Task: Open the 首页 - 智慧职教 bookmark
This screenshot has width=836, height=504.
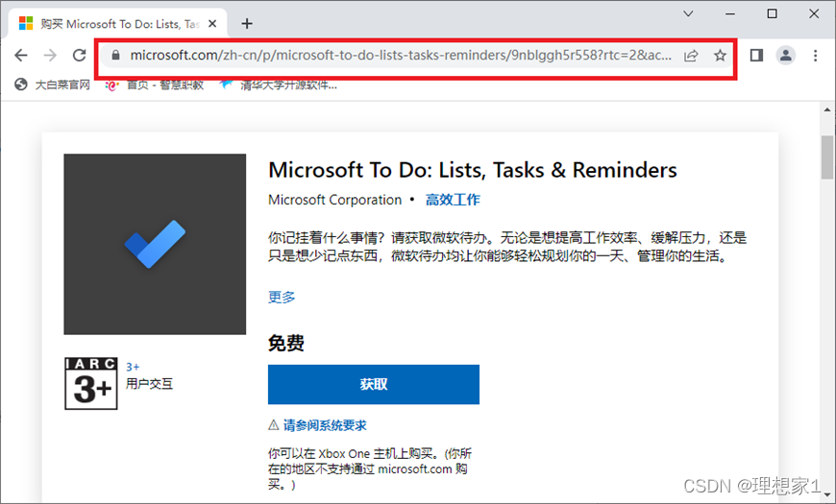Action: click(x=155, y=84)
